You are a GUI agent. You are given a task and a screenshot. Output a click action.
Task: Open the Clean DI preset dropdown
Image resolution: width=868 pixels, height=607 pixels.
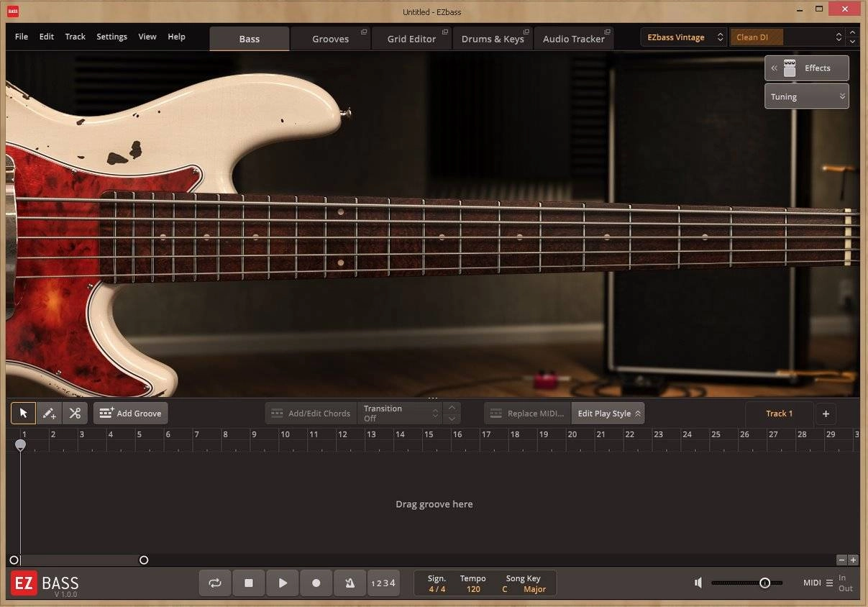[x=787, y=37]
